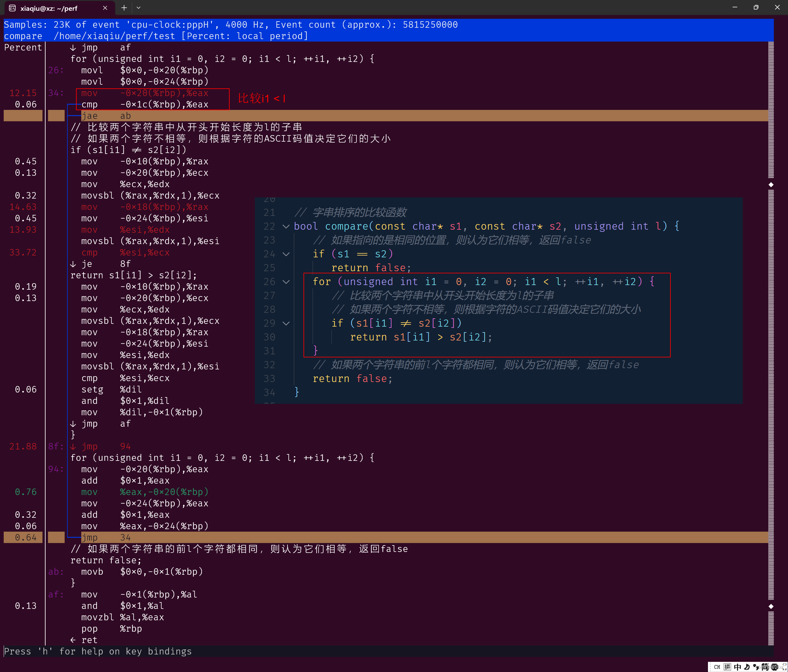
Task: Click the '13.93' percent value
Action: [x=23, y=230]
